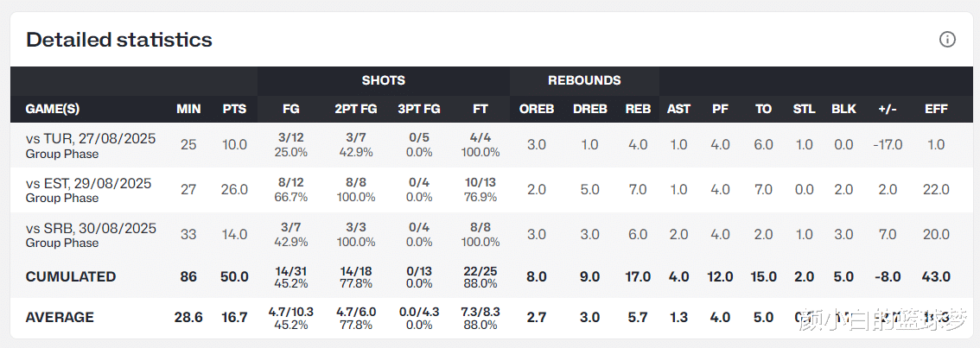The height and width of the screenshot is (348, 980).
Task: Click the FT column header
Action: click(x=480, y=109)
